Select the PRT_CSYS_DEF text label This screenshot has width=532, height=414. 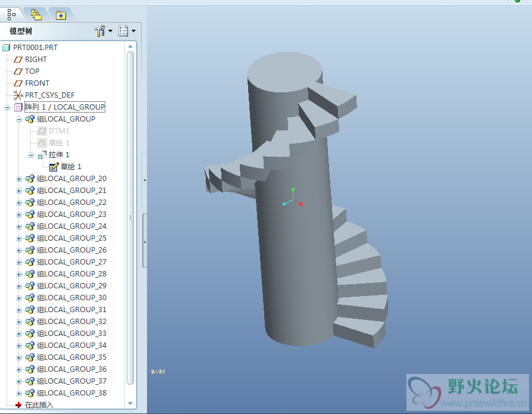(x=49, y=95)
